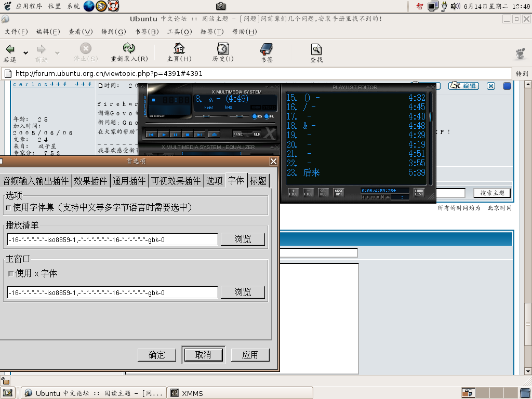
Task: Click the 查找 magnifier icon in toolbar
Action: pos(316,49)
